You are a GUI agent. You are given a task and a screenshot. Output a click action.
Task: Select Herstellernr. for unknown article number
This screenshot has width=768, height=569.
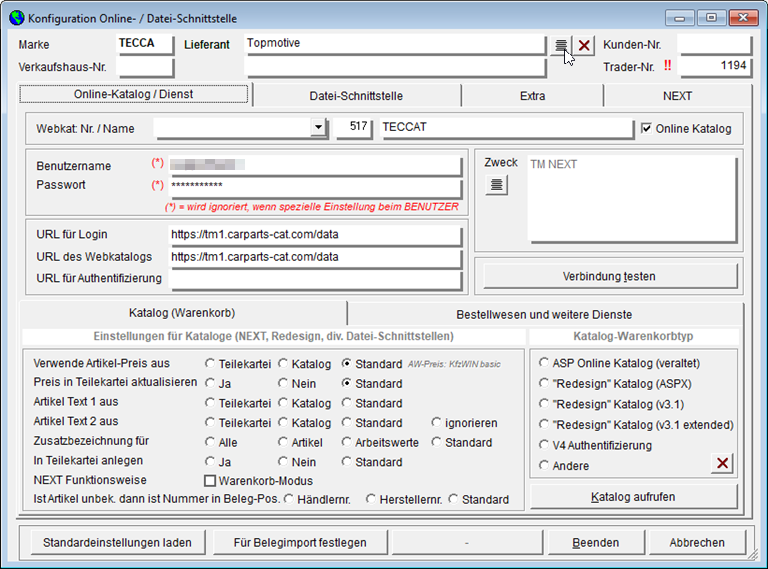(x=371, y=499)
